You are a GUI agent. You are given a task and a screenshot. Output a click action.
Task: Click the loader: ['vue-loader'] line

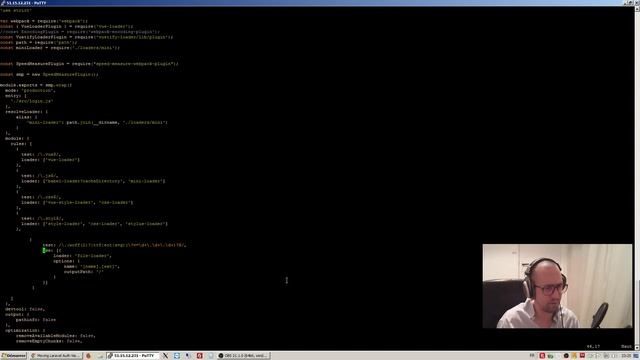50,160
